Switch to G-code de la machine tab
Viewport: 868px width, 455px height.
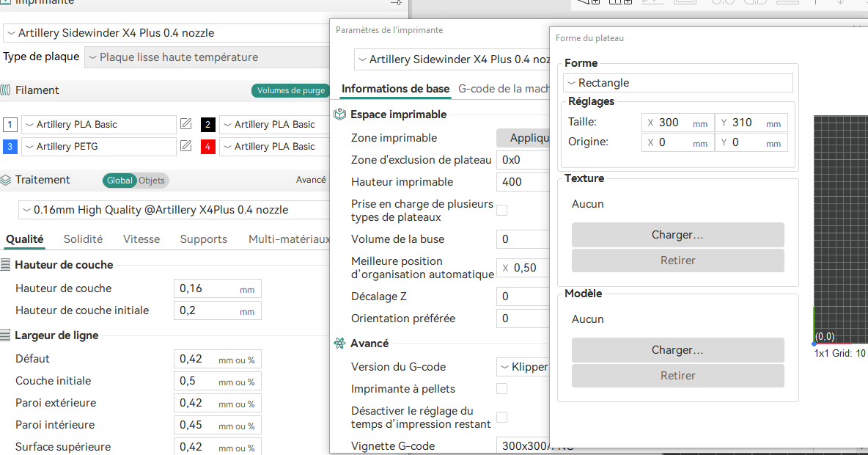pos(504,89)
